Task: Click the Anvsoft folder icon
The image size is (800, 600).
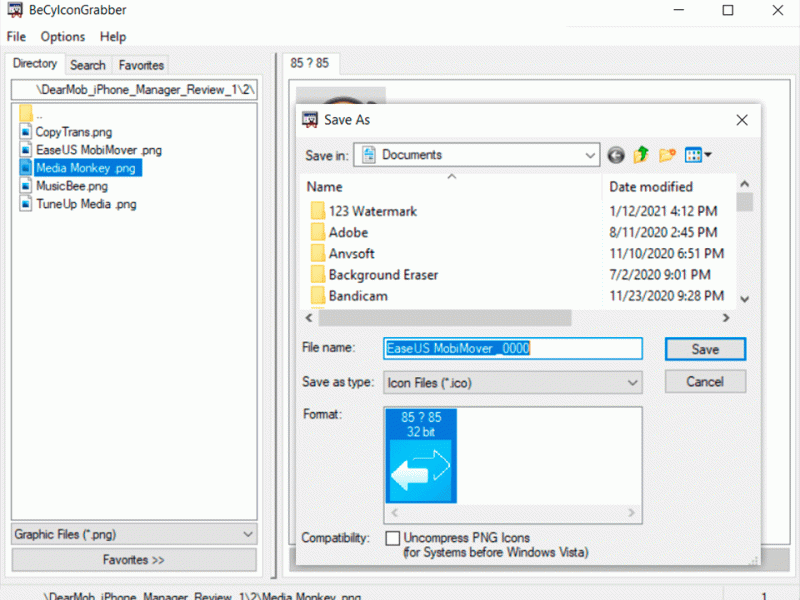Action: coord(317,253)
